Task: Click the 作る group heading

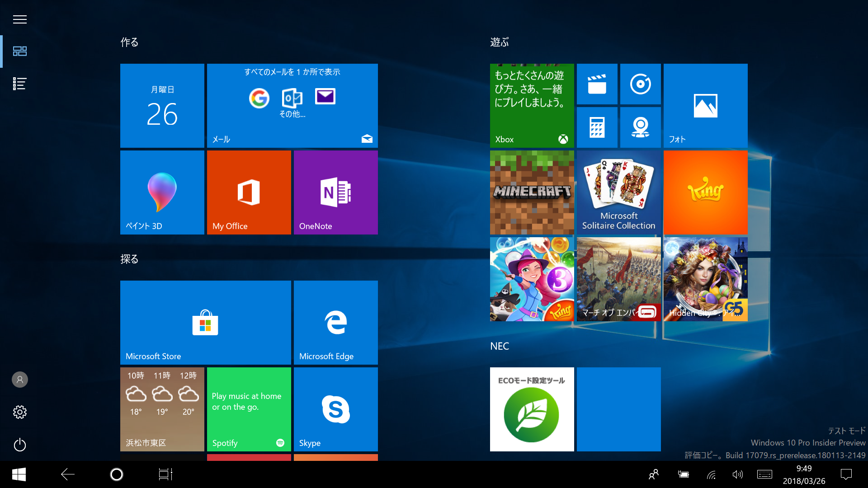Action: (x=129, y=42)
